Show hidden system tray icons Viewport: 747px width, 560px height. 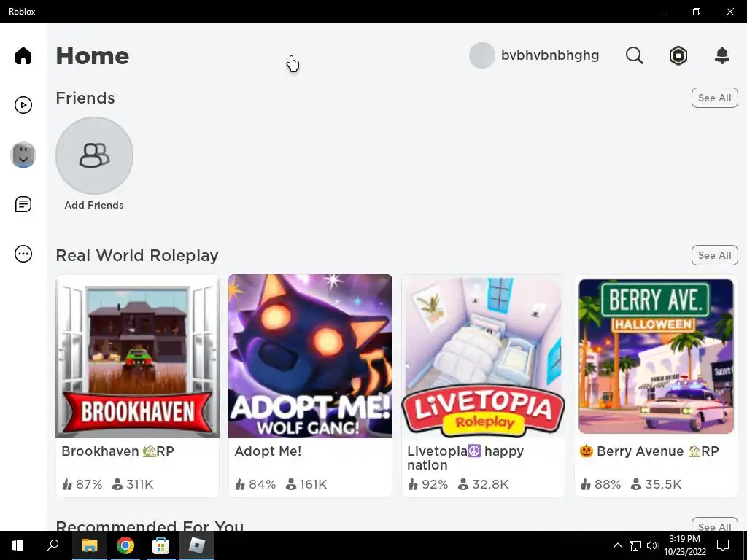click(x=617, y=545)
